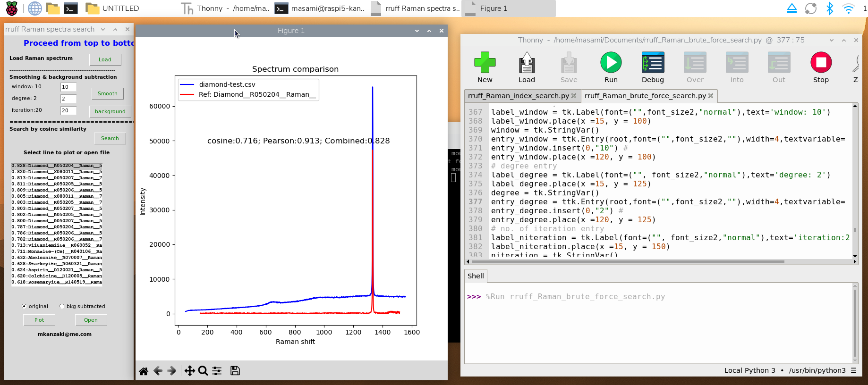Switch to rruff_Raman_index_search.py tab

coord(518,96)
